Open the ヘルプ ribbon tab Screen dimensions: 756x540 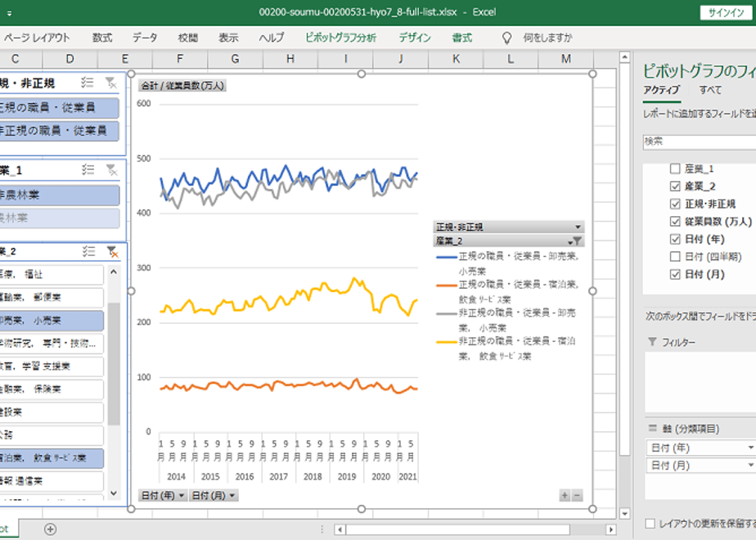[x=272, y=38]
